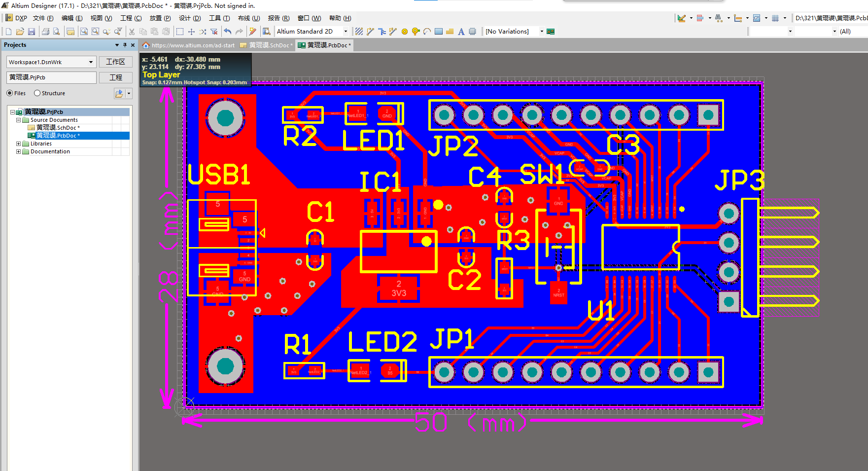Select the Place fill rectangle tool
868x471 pixels.
(x=438, y=32)
